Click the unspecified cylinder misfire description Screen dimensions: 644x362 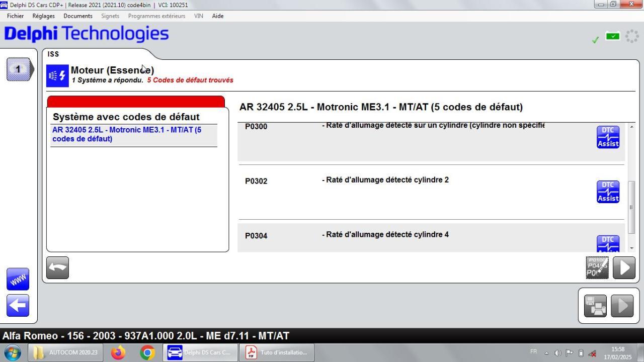coord(433,126)
